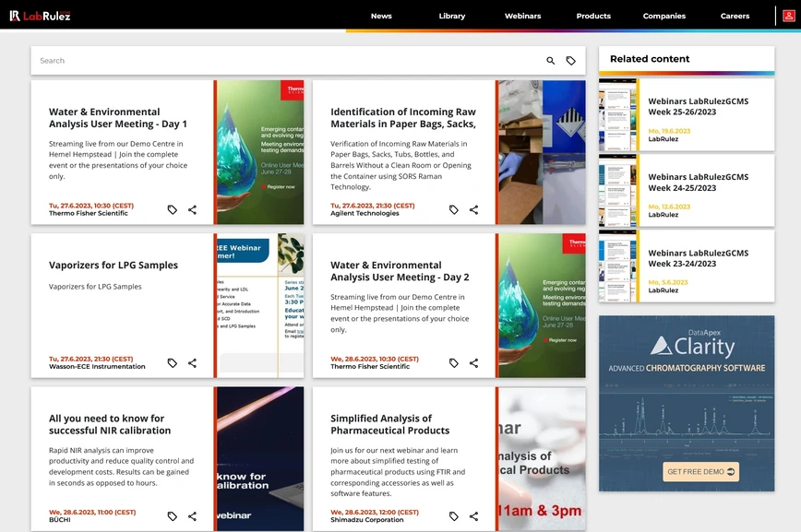The height and width of the screenshot is (532, 801).
Task: Share the Vaporizers for LPG Samples webinar
Action: pos(192,363)
